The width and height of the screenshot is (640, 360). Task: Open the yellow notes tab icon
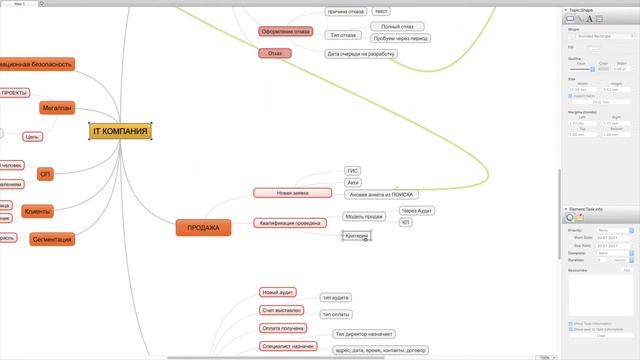click(x=580, y=218)
